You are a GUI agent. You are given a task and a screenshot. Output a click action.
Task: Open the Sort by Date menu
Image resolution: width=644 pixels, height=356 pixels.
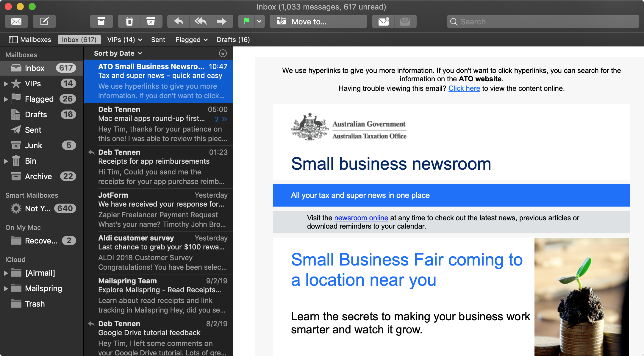(118, 53)
